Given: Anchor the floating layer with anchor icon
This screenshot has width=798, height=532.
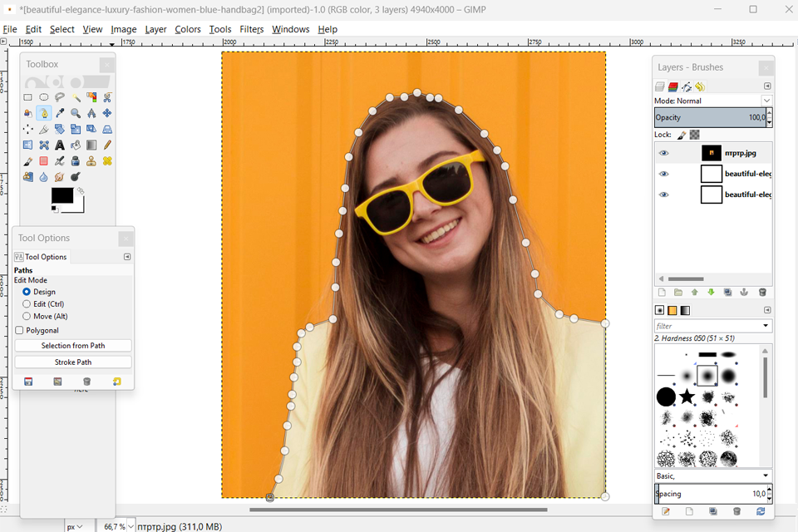Looking at the screenshot, I should point(744,293).
